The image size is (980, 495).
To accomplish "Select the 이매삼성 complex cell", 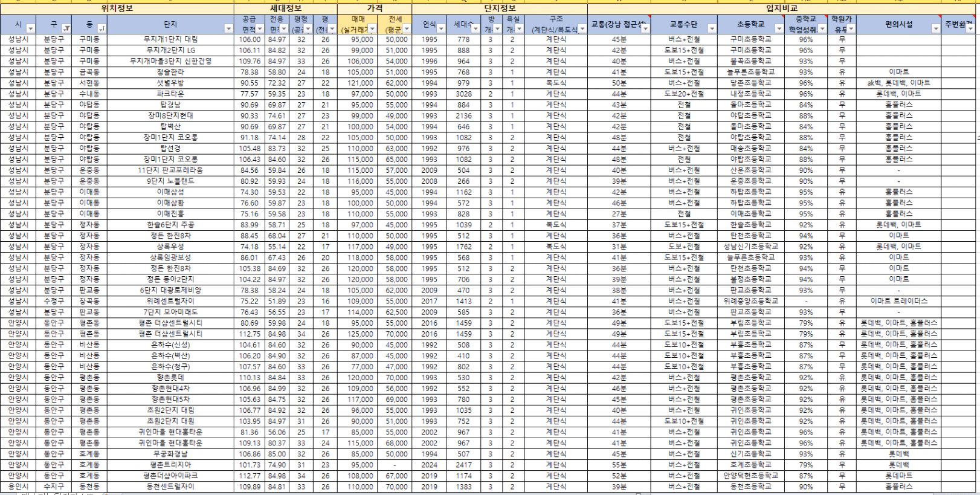I will [170, 192].
